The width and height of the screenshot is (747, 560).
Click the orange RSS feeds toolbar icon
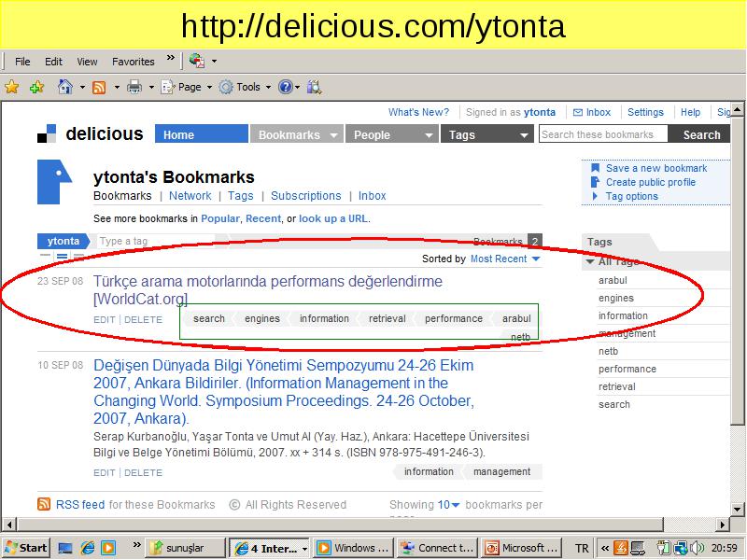(x=99, y=87)
